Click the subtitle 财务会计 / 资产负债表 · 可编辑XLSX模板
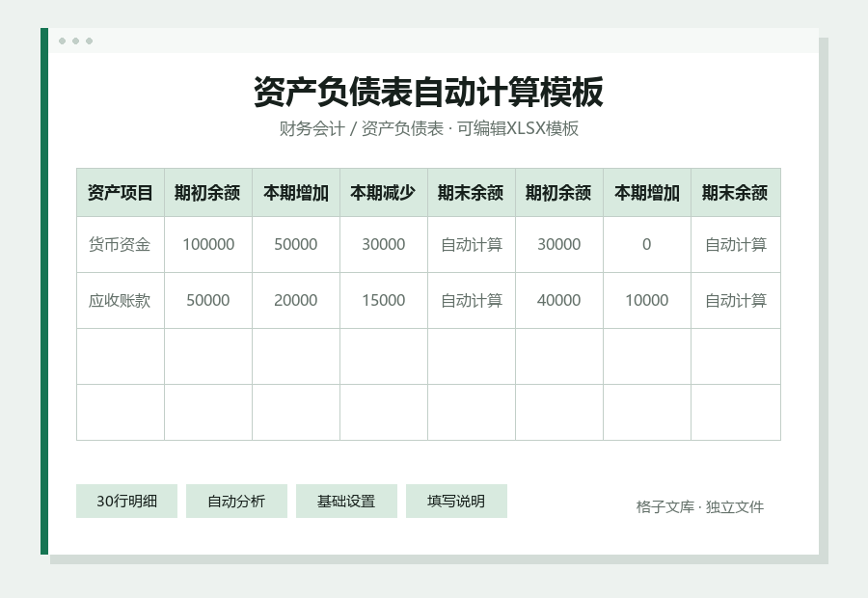 coord(428,128)
